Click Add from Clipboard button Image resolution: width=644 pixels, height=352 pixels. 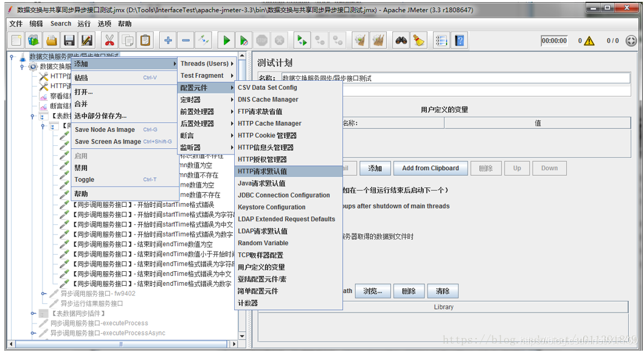click(x=431, y=168)
